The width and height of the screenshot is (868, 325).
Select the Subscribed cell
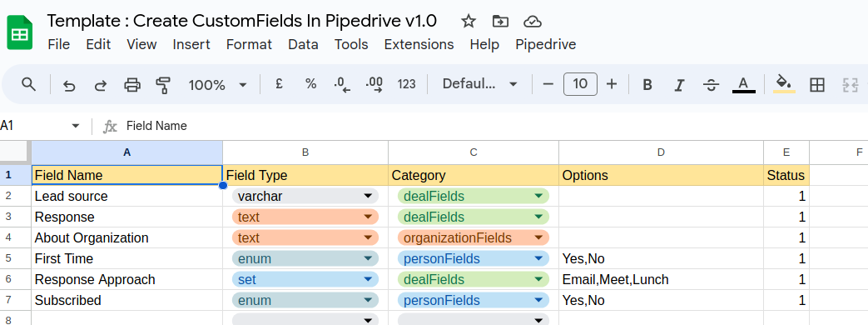(126, 301)
